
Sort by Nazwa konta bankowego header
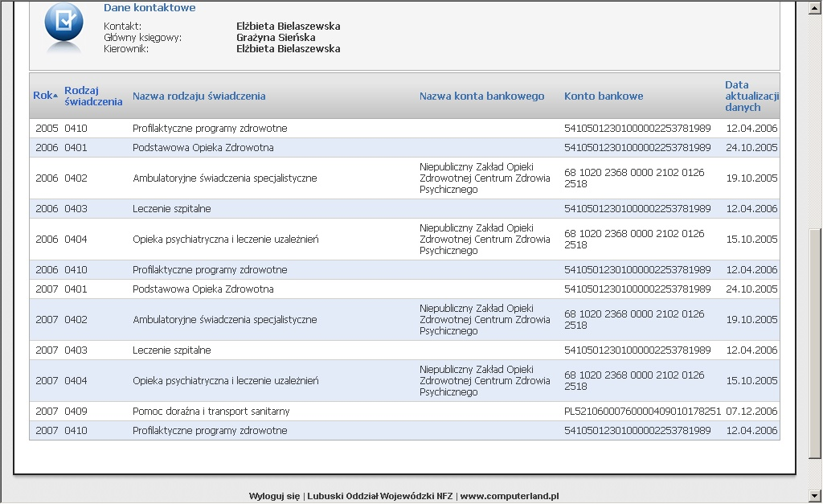coord(482,96)
